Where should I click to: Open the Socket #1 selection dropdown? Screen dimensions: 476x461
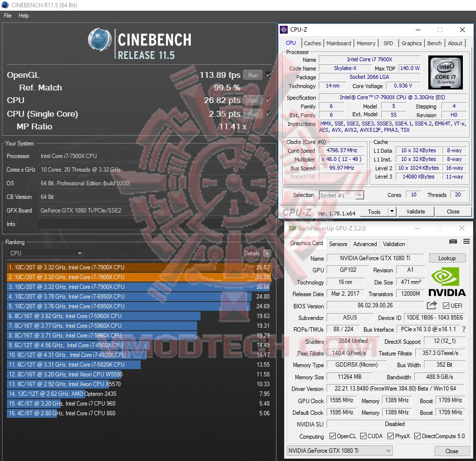341,195
